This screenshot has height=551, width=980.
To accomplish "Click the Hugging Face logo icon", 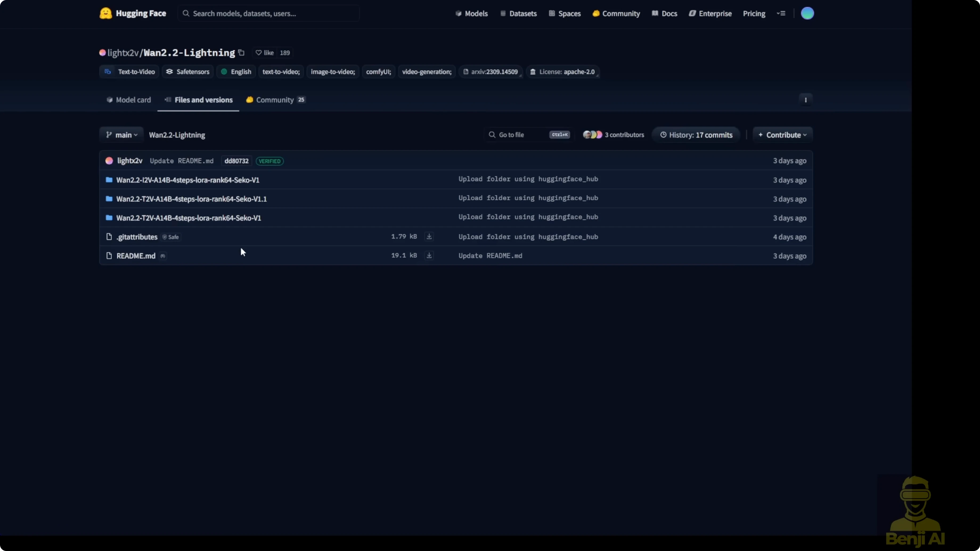I will [105, 13].
